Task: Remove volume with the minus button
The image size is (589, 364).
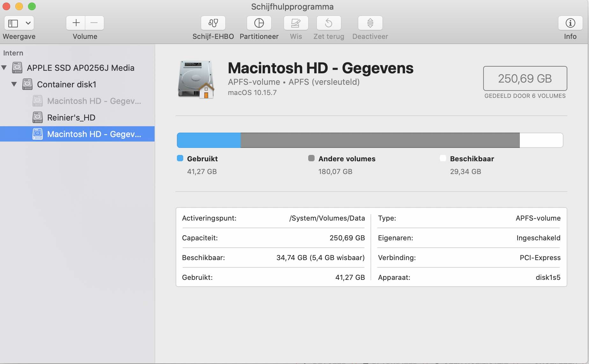Action: [x=94, y=23]
